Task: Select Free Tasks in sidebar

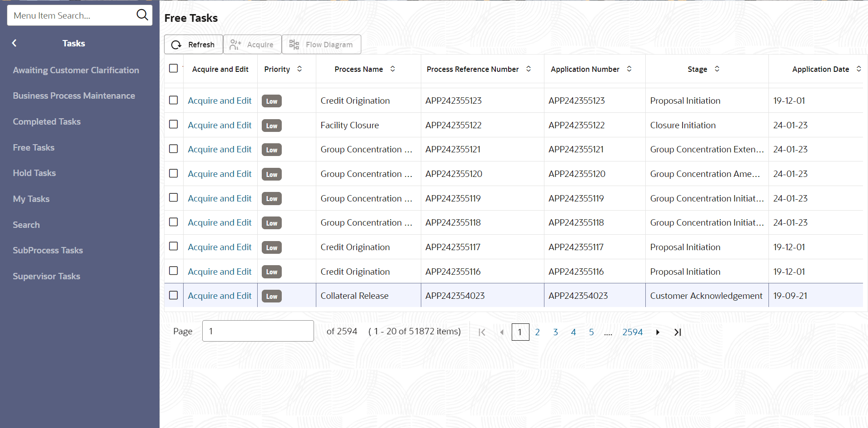Action: (x=34, y=147)
